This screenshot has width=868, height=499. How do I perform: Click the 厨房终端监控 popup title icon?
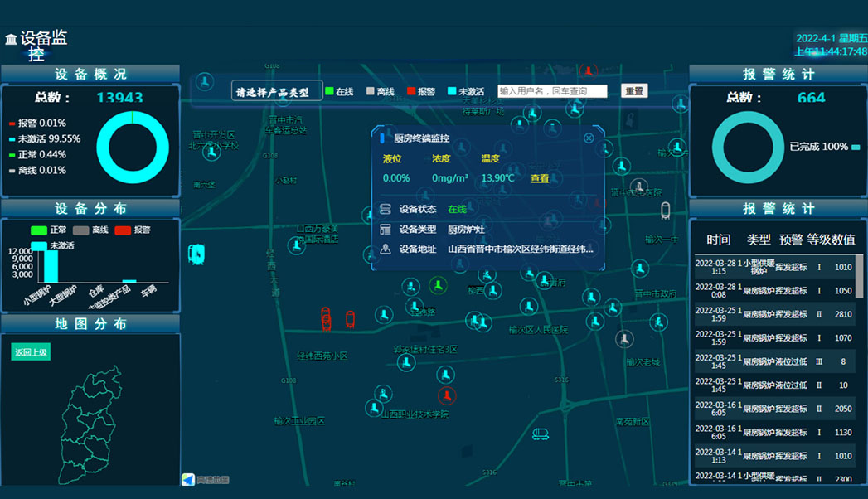[x=381, y=138]
